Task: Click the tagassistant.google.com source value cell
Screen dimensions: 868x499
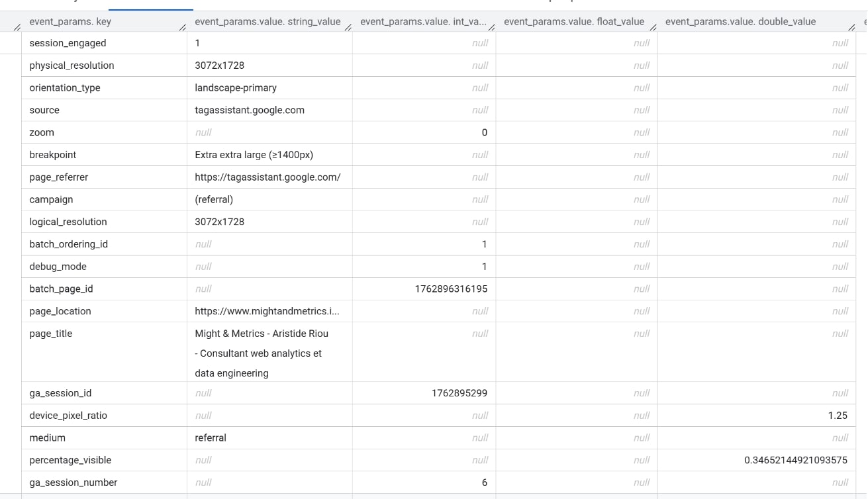Action: click(250, 111)
